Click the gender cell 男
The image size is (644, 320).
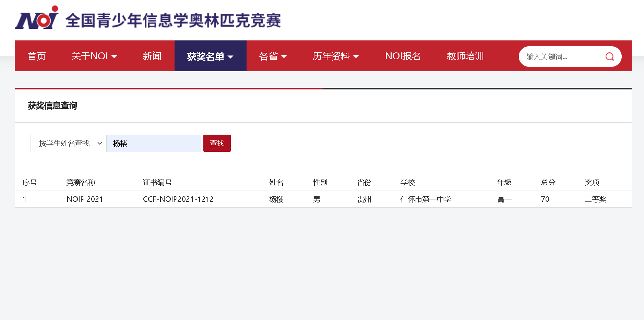coord(317,199)
